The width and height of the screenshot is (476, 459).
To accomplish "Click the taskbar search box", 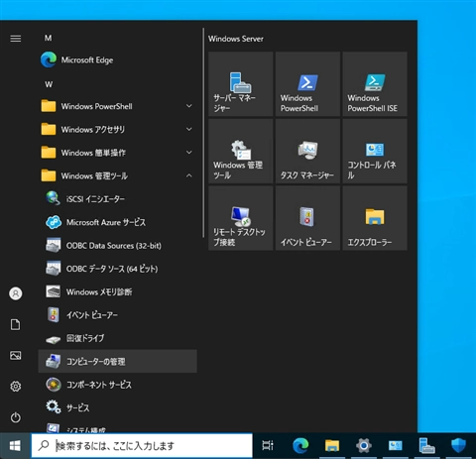I will coord(142,446).
